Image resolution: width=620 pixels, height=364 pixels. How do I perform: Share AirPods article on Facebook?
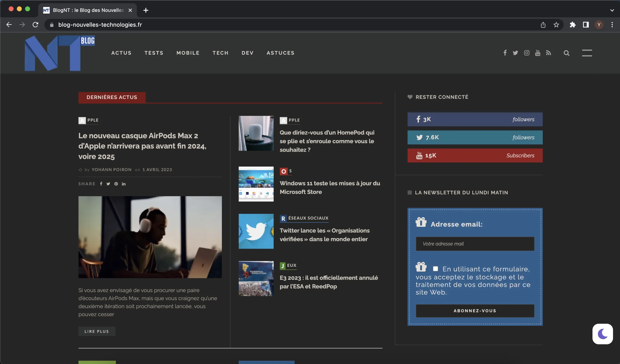click(101, 184)
